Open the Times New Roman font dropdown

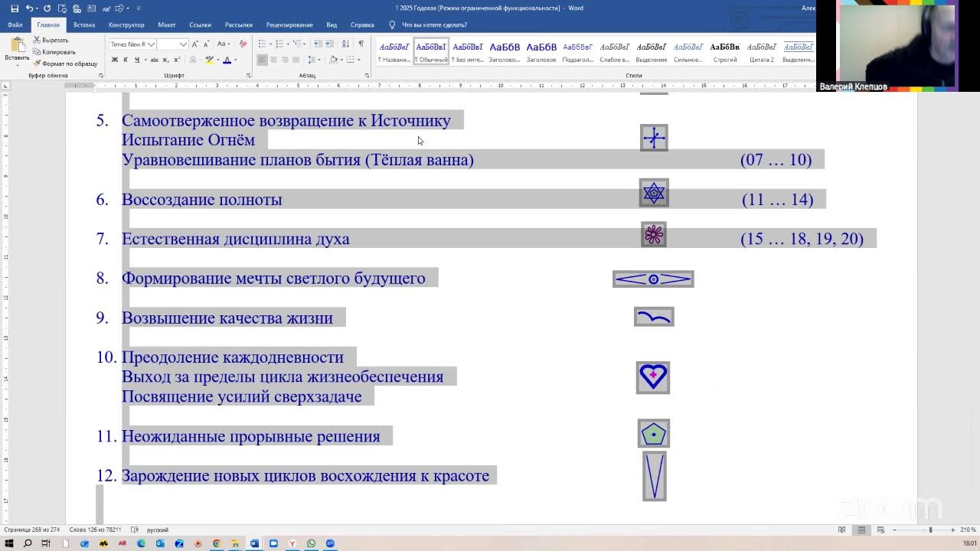pyautogui.click(x=152, y=44)
